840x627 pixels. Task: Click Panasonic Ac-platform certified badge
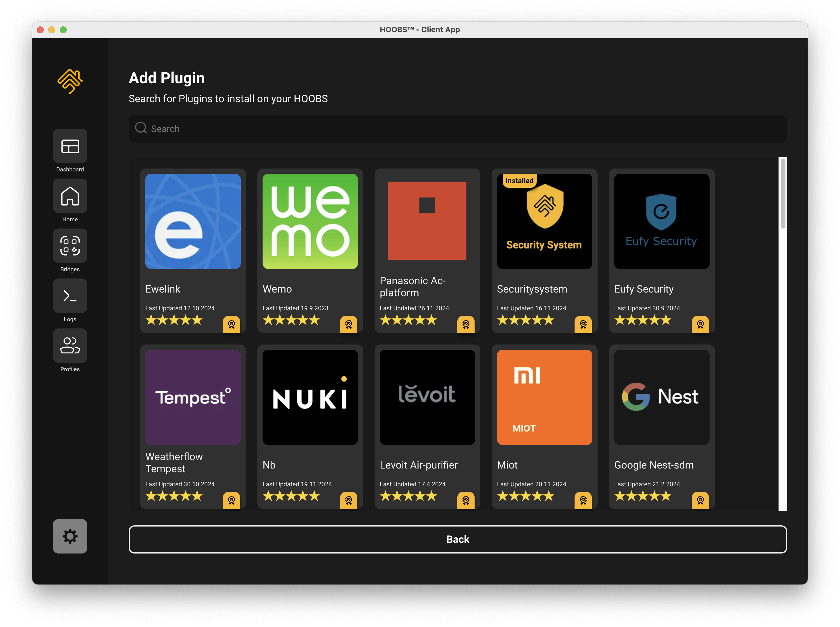tap(466, 324)
